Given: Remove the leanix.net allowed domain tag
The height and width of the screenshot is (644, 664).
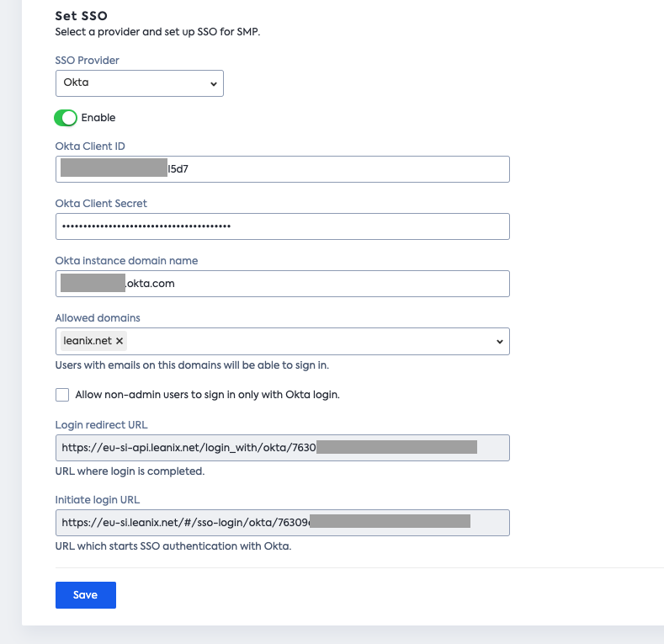Looking at the screenshot, I should click(x=120, y=341).
